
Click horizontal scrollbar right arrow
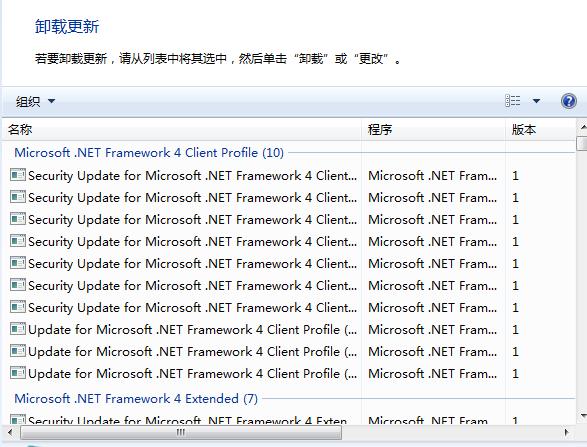(x=566, y=433)
